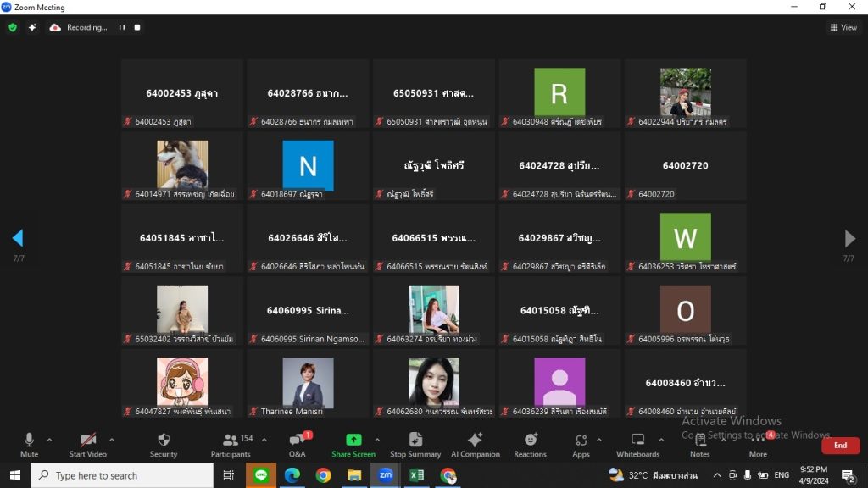Open the Security shield menu
The width and height of the screenshot is (868, 488).
point(164,445)
